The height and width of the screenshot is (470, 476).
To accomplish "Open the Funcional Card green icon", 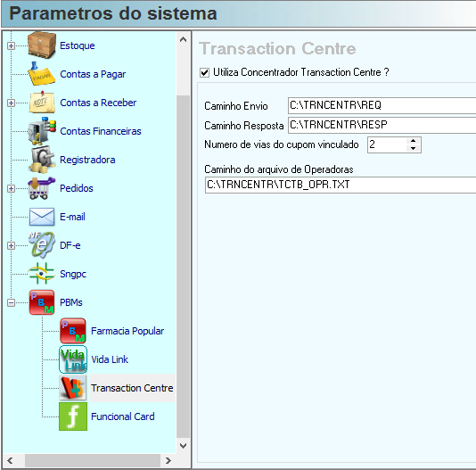I will pyautogui.click(x=73, y=416).
